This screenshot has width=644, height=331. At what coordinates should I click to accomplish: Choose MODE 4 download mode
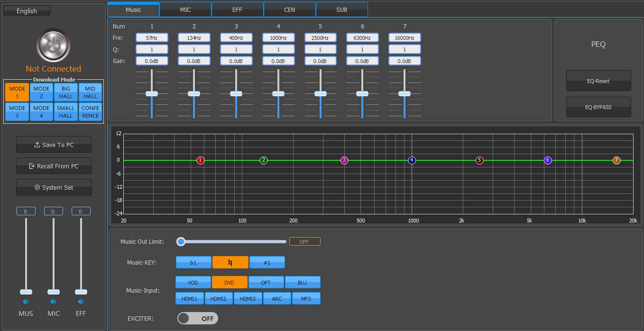coord(41,111)
